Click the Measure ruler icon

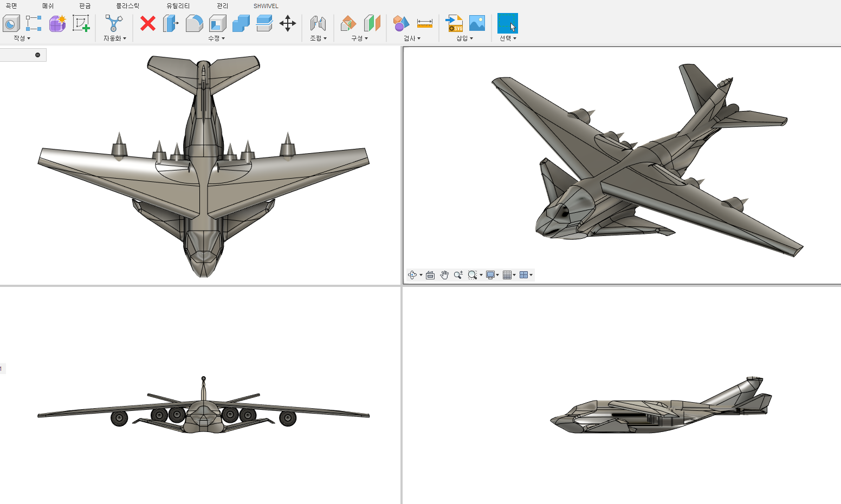click(424, 23)
